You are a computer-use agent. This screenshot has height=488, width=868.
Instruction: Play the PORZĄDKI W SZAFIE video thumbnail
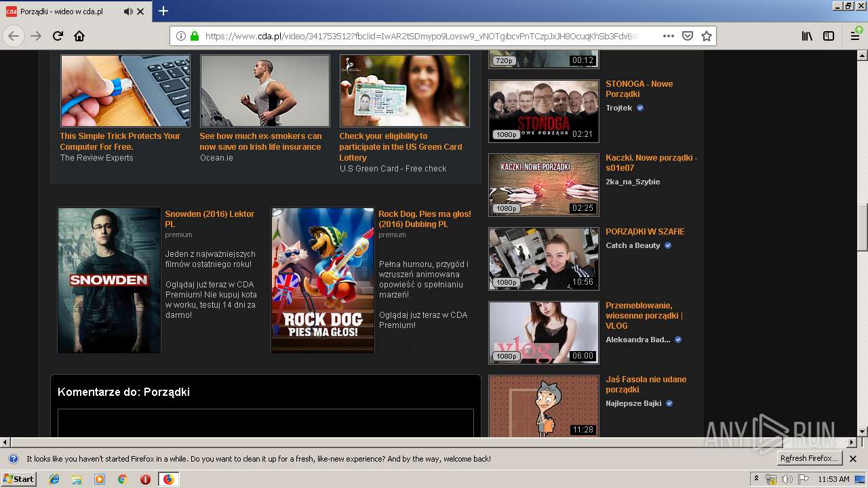tap(544, 259)
